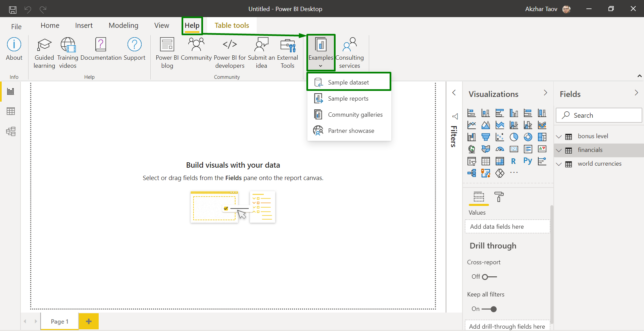Screen dimensions: 644x331
Task: Open Akzhar Taov account menu
Action: click(x=548, y=9)
